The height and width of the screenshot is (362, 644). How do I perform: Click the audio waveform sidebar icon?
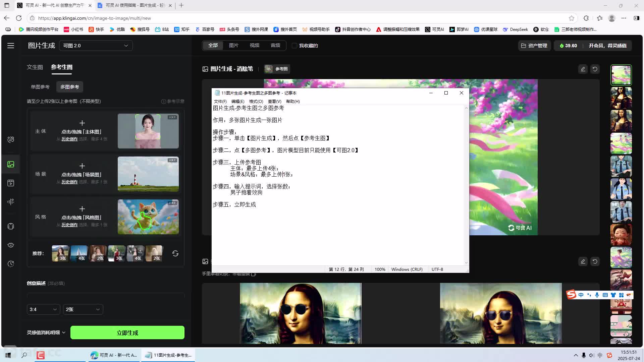(x=11, y=201)
